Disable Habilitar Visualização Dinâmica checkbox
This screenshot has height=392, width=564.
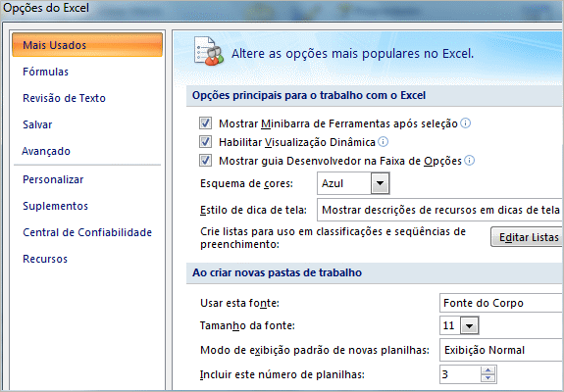coord(205,141)
